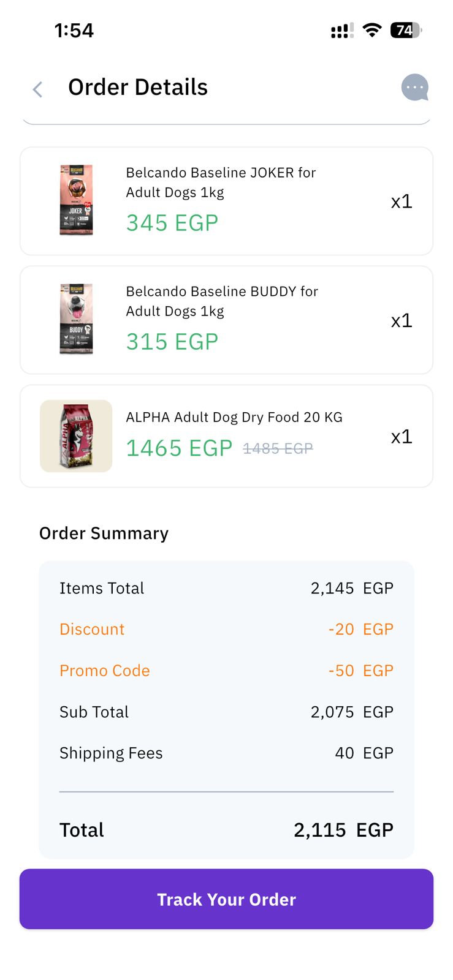Tap the Promo Code discount row
The width and height of the screenshot is (453, 980).
(226, 671)
